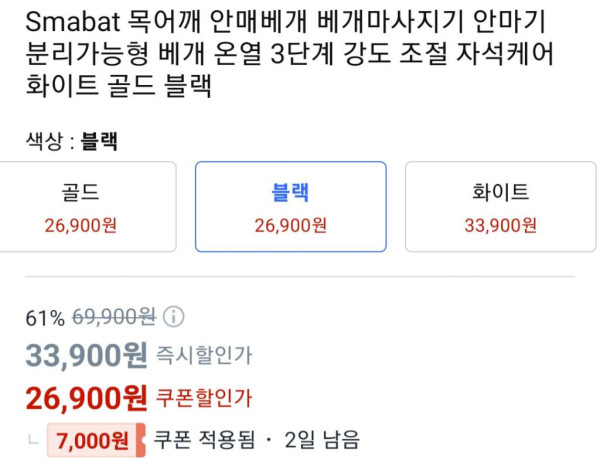Click the info icon beside the original price

tap(173, 317)
